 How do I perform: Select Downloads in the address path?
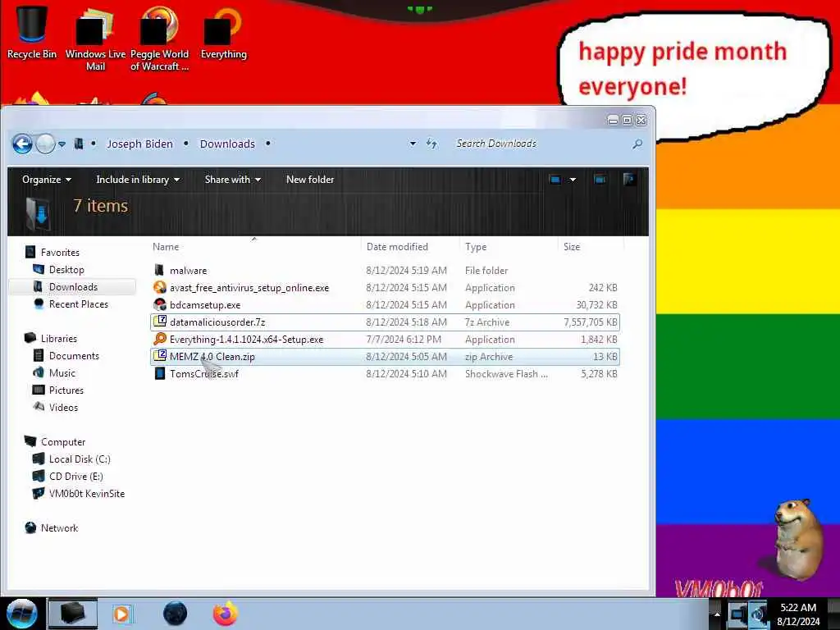pyautogui.click(x=227, y=144)
